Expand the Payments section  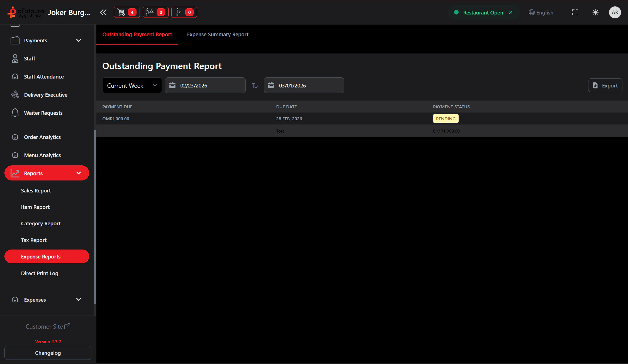pyautogui.click(x=79, y=40)
